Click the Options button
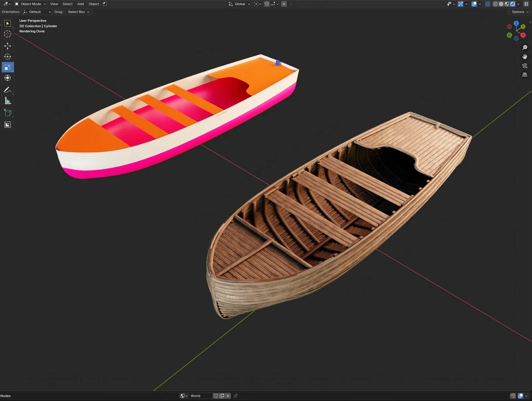Viewport: 532px width, 401px height. tap(519, 12)
